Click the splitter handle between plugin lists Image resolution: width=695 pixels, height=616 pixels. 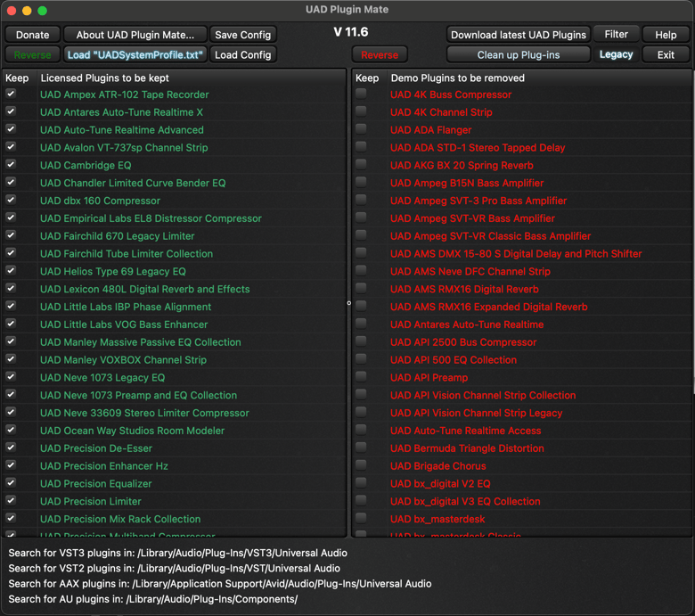click(348, 303)
